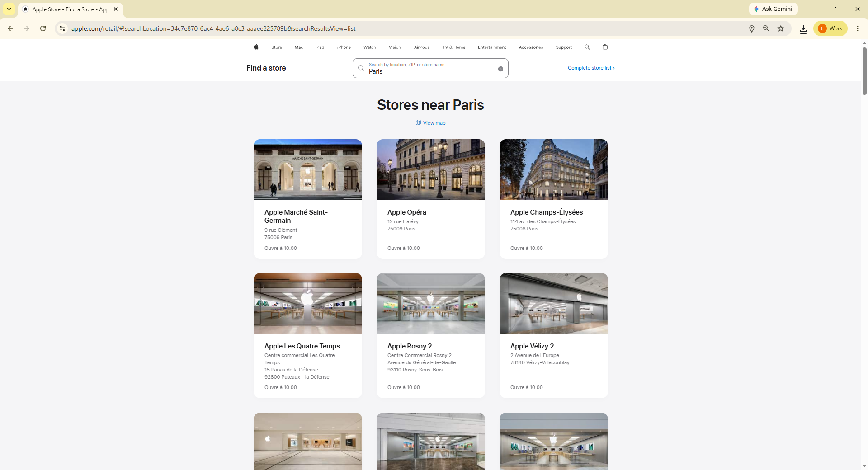Open the AirPods menu
868x470 pixels.
(x=422, y=47)
